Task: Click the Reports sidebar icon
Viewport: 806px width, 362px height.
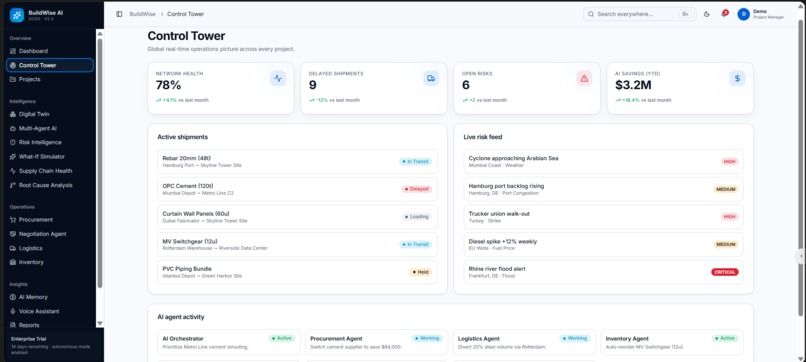Action: (13, 325)
